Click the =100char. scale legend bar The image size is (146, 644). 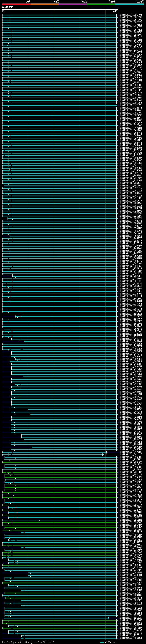point(102,642)
